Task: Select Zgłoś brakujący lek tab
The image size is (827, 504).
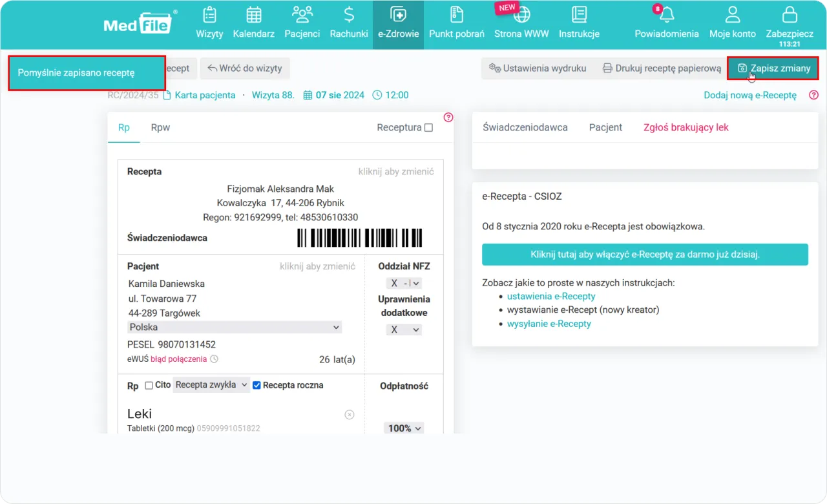Action: coord(686,127)
